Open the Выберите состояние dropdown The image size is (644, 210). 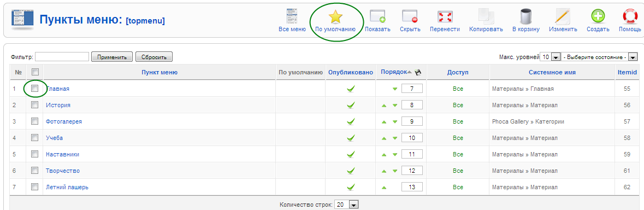point(599,57)
